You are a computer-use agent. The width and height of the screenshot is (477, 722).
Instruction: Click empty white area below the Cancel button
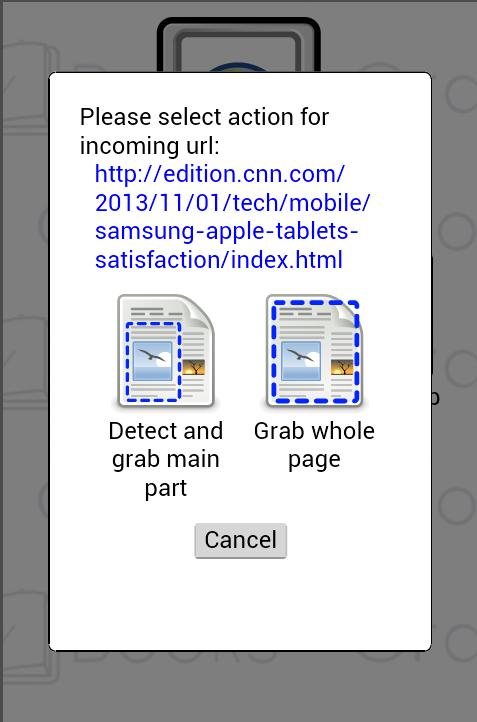point(240,603)
